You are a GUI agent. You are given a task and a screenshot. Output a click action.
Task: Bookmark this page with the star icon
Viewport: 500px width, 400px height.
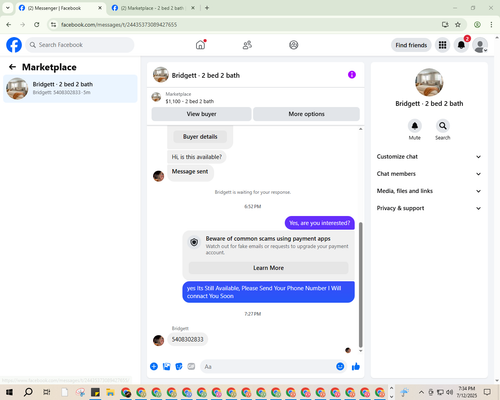pyautogui.click(x=458, y=24)
